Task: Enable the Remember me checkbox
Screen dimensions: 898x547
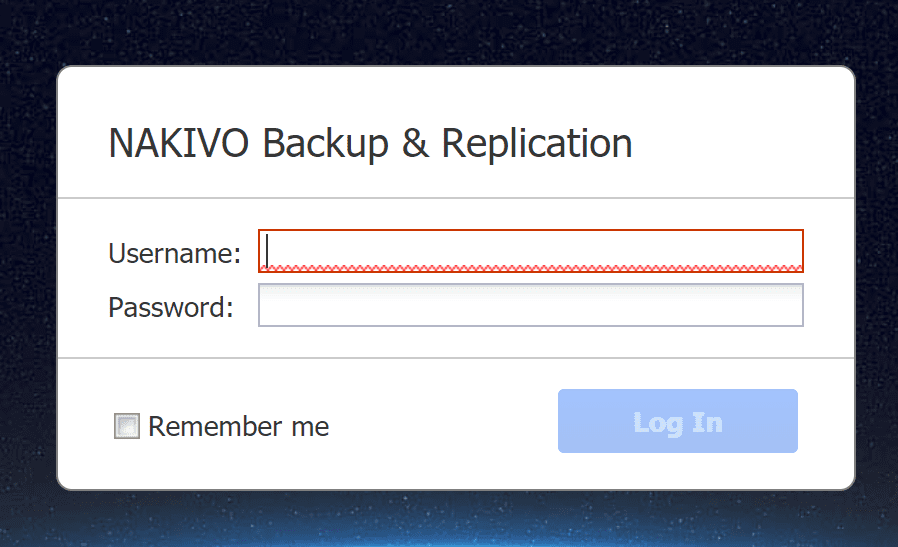Action: click(x=127, y=427)
